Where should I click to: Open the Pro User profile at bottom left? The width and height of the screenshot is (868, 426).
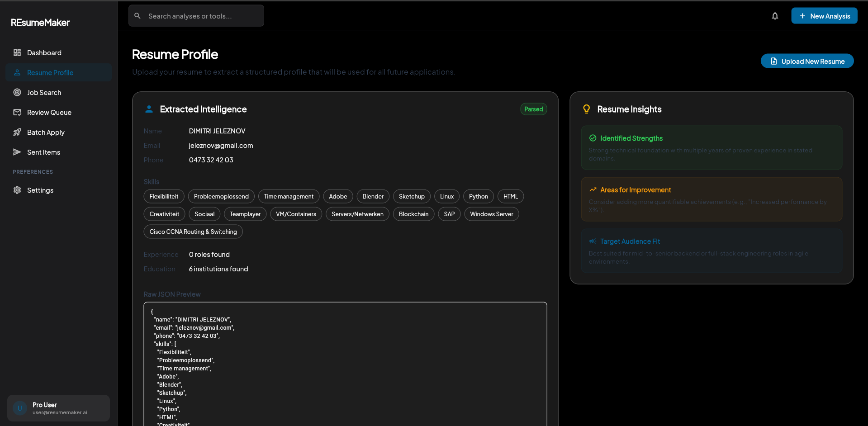[x=58, y=407]
